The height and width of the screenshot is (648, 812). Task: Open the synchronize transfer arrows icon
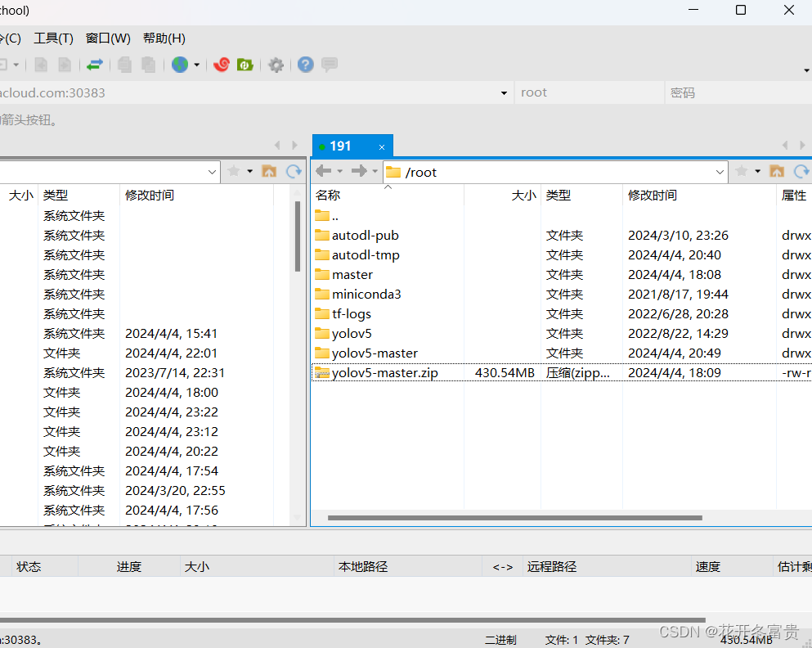(94, 65)
